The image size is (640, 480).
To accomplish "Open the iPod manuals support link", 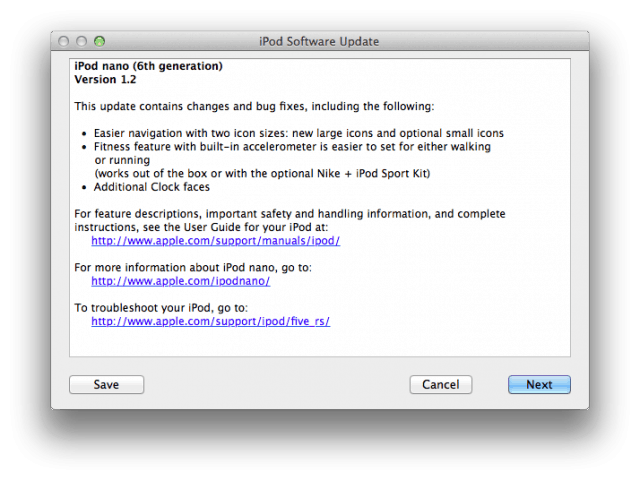I will tap(216, 241).
